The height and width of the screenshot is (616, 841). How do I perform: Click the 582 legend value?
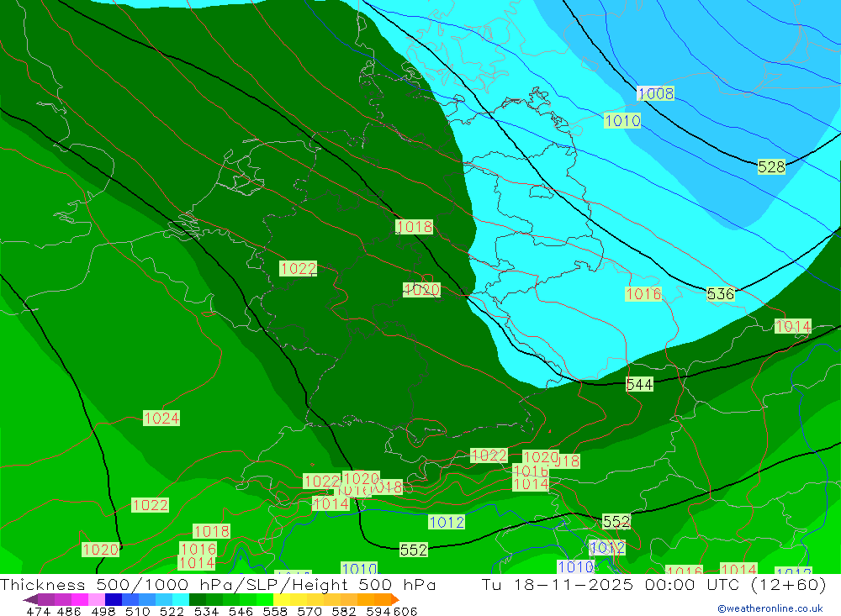pos(344,611)
